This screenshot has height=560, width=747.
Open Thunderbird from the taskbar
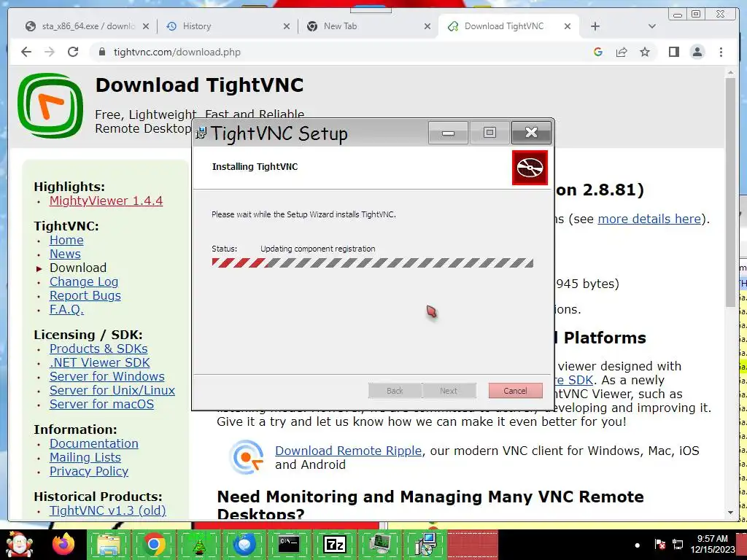[x=244, y=544]
